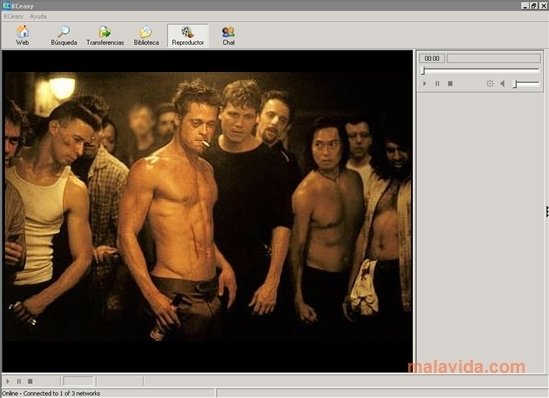Screen dimensions: 549x398
Task: Click the bottom bar progress field
Action: 78,381
